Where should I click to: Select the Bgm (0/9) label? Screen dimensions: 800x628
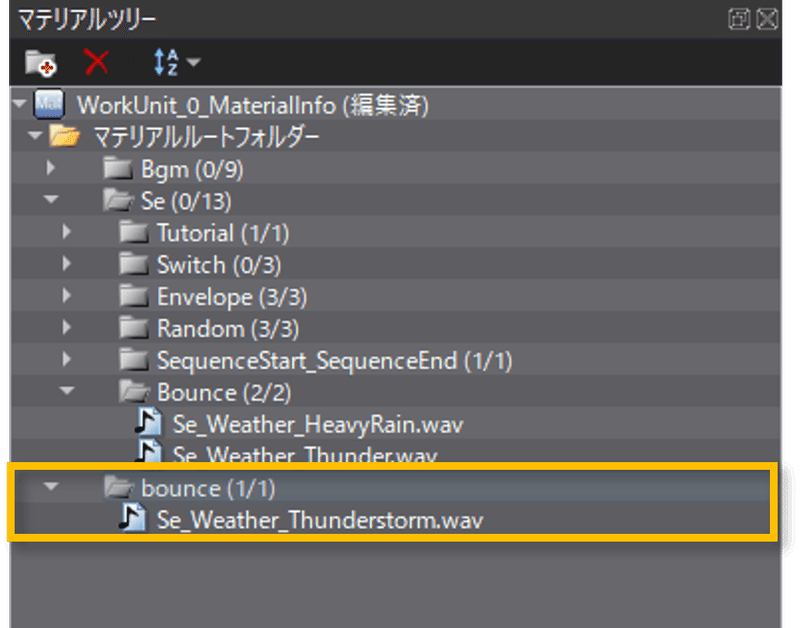pyautogui.click(x=192, y=170)
